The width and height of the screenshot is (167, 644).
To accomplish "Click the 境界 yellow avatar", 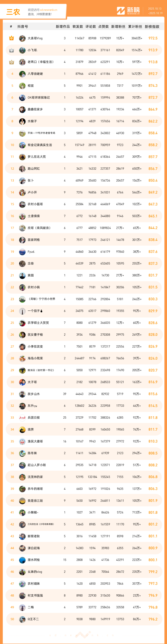I will coord(22,430).
